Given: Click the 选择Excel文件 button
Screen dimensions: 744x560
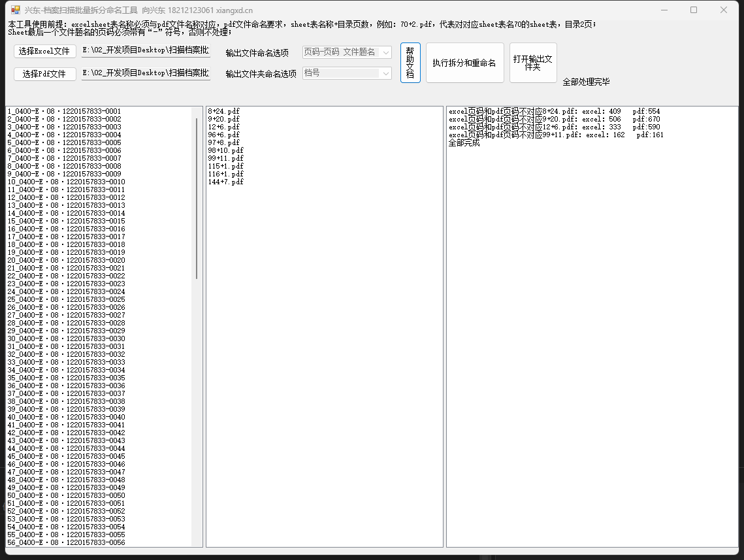Looking at the screenshot, I should [44, 52].
